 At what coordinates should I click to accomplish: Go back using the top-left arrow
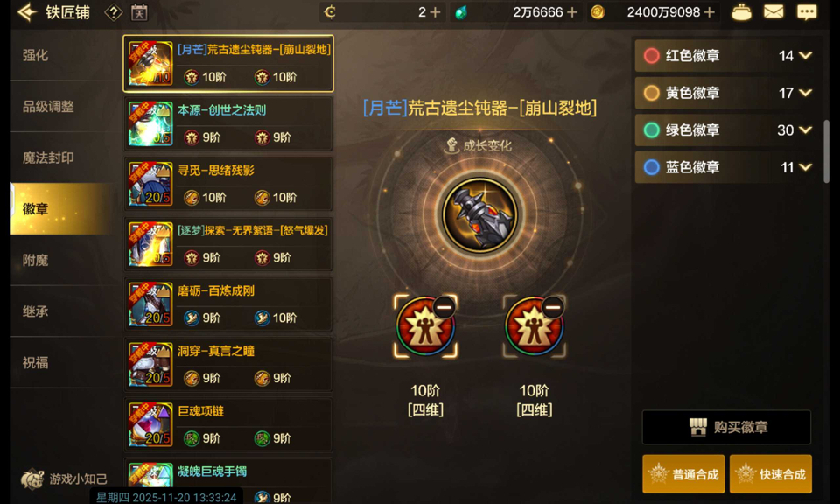(27, 11)
